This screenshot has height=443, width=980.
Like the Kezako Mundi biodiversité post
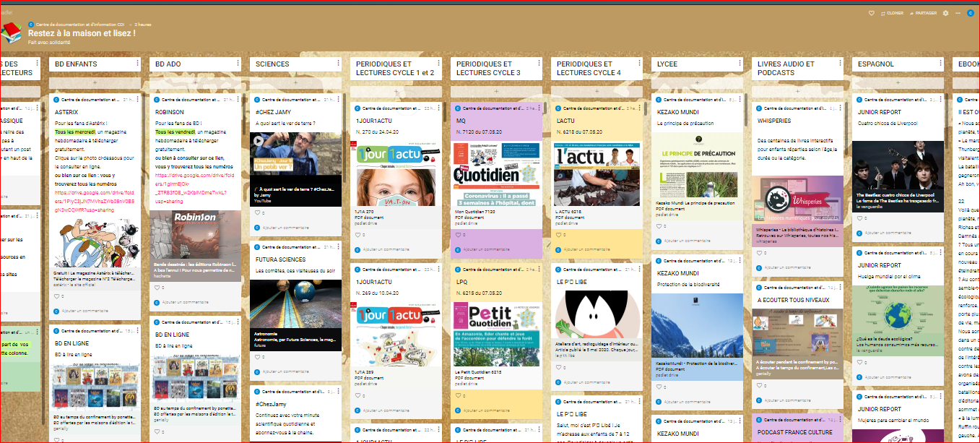click(x=659, y=387)
